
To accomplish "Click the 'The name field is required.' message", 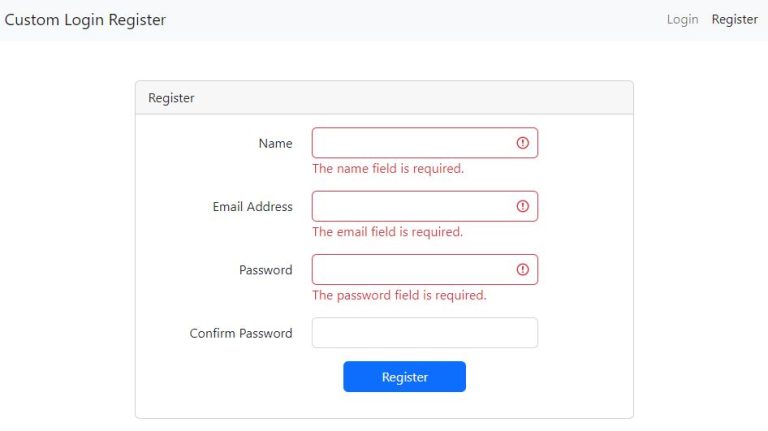I will point(387,168).
